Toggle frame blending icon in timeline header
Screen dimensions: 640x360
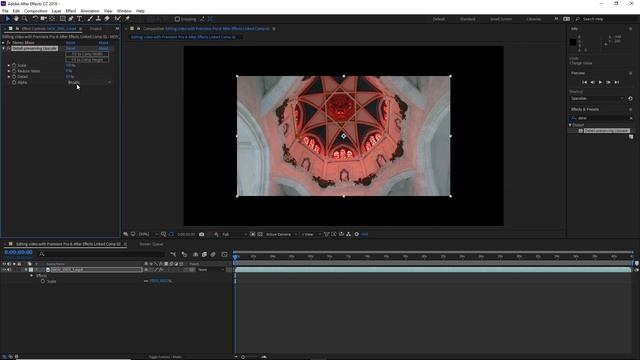[x=204, y=254]
